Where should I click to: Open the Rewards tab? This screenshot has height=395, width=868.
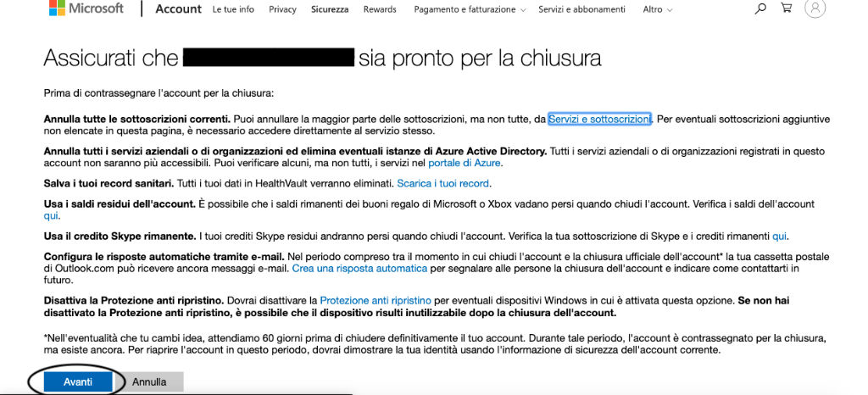[380, 9]
